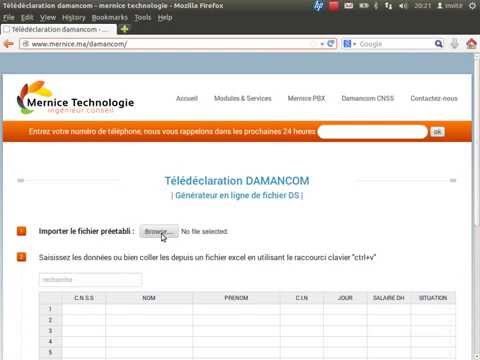Open the Tools menu
Viewport: 480px width, 360px height.
pos(143,18)
